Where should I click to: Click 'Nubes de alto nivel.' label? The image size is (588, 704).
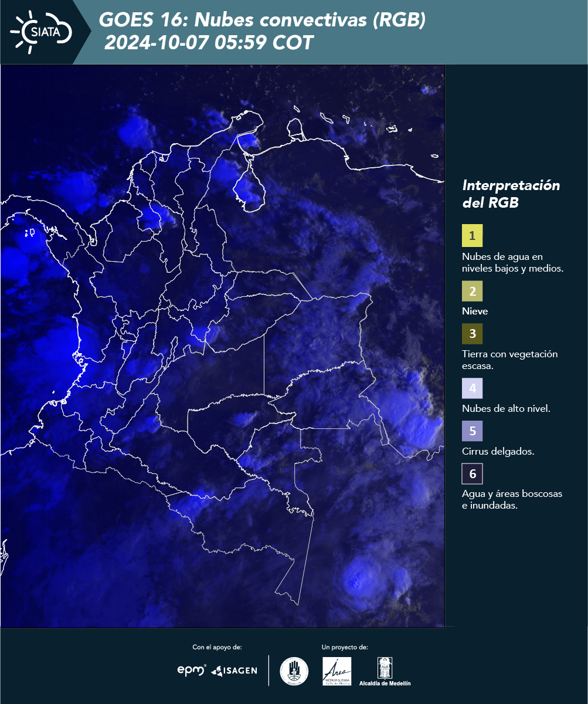click(506, 409)
